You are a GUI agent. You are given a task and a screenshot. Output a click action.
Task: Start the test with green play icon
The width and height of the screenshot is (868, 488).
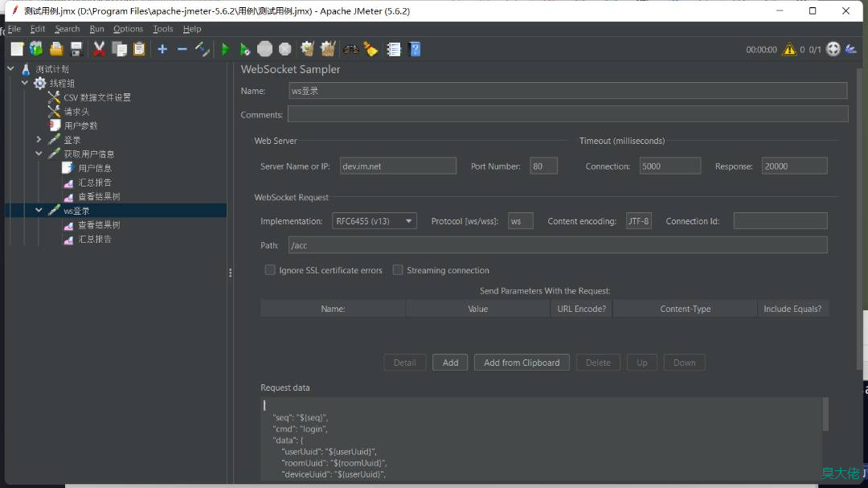pyautogui.click(x=225, y=49)
